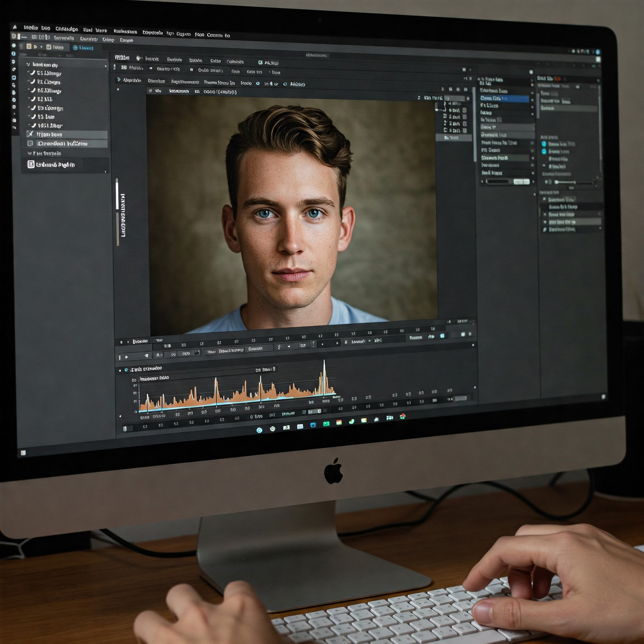
Task: Open the yellow icon in the dock
Action: tap(364, 420)
